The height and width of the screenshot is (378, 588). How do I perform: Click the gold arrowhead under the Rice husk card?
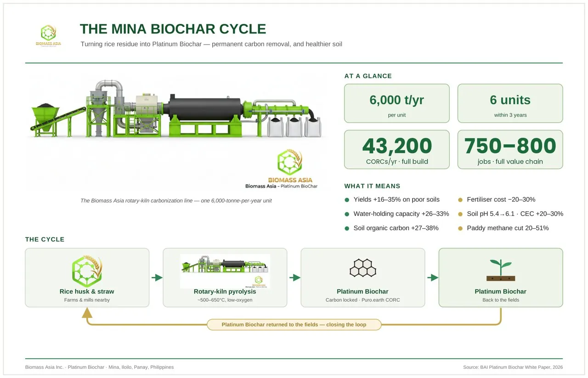click(87, 313)
